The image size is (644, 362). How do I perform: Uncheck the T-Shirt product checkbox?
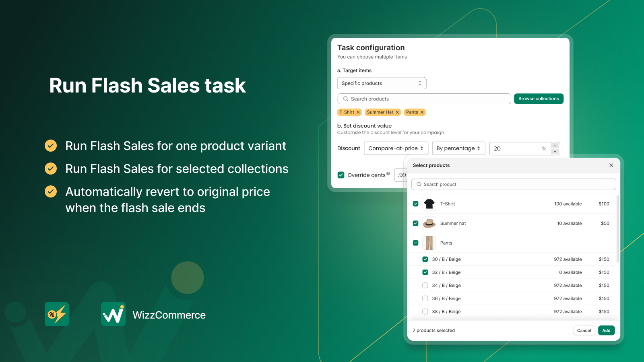(x=416, y=204)
